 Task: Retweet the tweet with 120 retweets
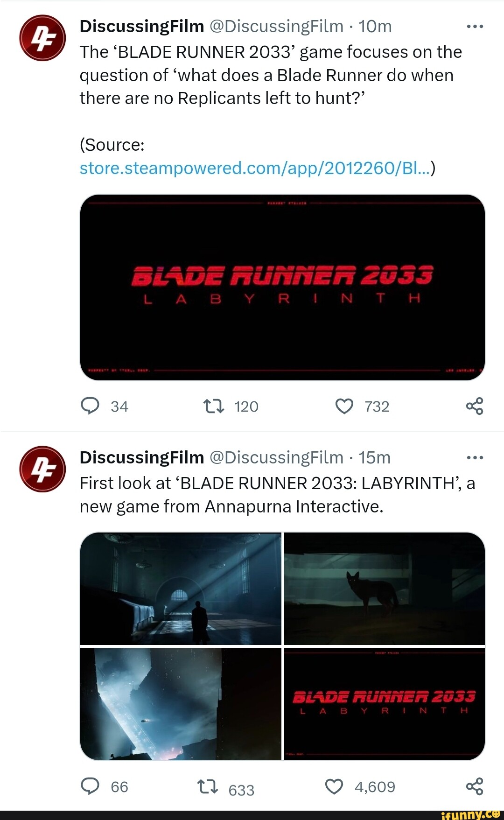215,406
